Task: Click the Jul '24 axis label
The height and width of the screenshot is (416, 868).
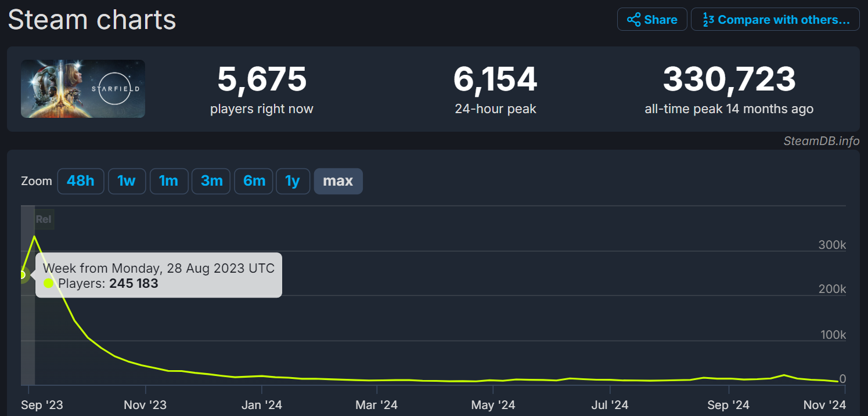Action: tap(610, 404)
